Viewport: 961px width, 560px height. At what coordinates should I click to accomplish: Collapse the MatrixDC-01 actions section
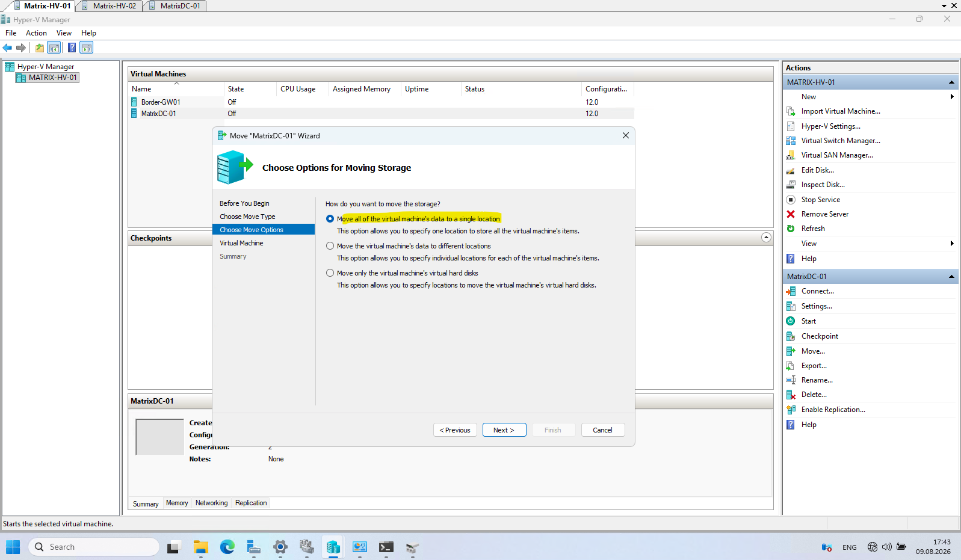(951, 277)
